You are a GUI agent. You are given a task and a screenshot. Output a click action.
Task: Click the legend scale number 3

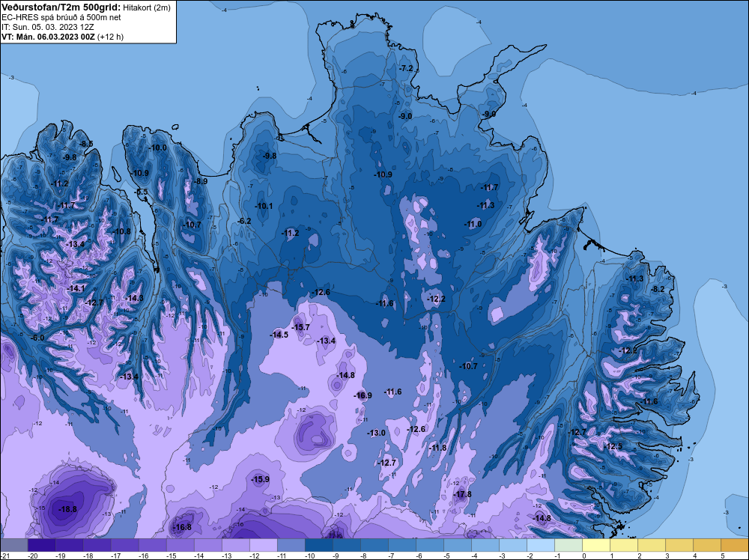[x=667, y=556]
